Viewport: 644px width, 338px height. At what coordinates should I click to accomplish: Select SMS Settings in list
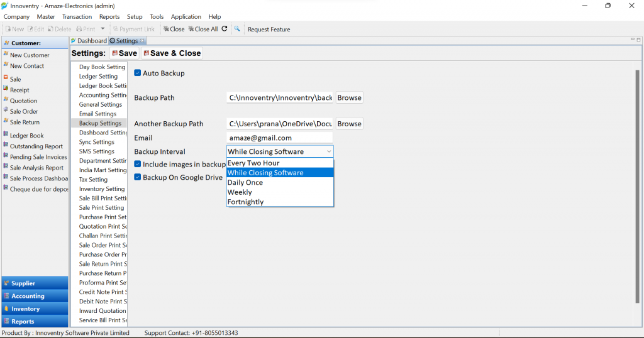[96, 151]
